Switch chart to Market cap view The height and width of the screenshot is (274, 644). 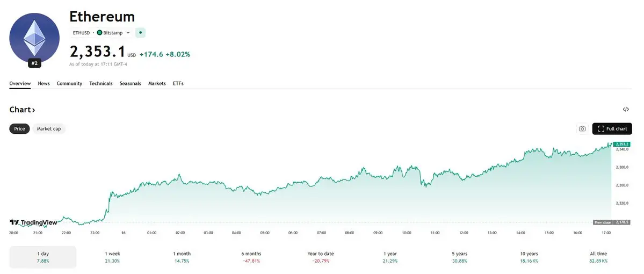click(49, 129)
